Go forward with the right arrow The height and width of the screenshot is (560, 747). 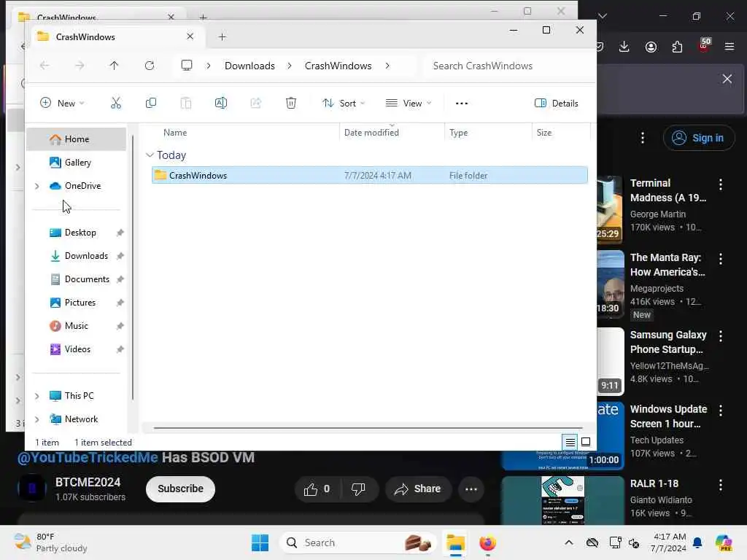80,66
